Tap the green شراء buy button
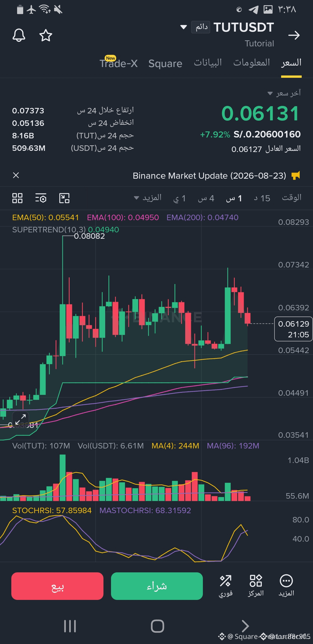Screen dimensions: 313x644 tap(157, 586)
